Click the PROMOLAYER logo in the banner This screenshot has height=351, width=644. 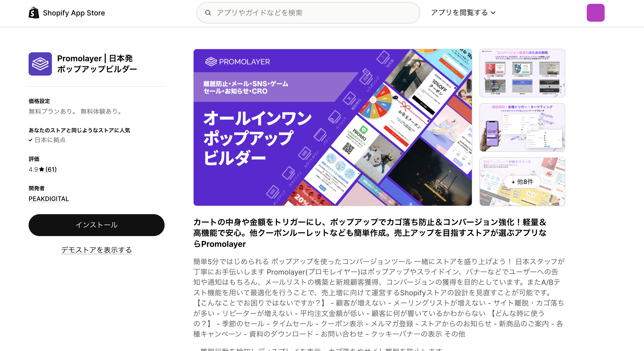(237, 61)
